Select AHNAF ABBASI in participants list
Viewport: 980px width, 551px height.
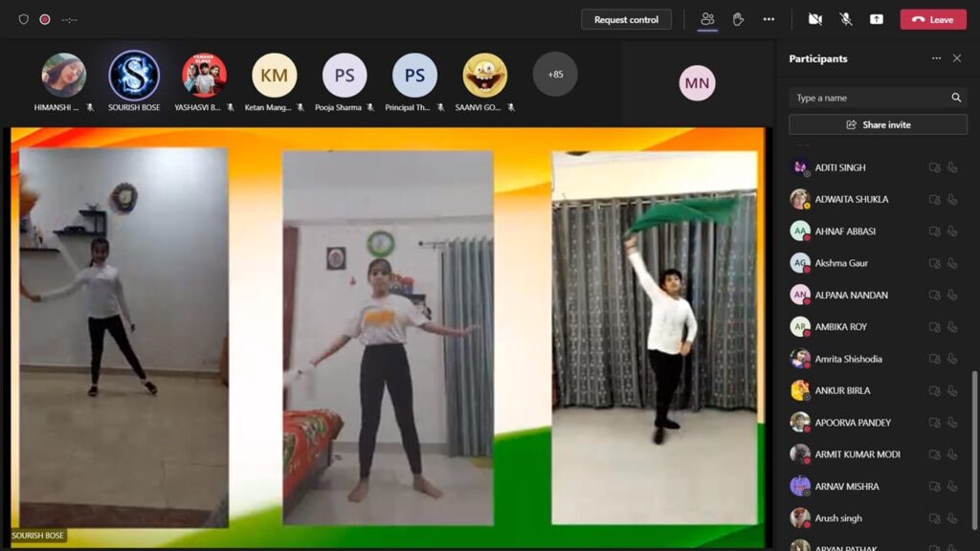(x=845, y=231)
